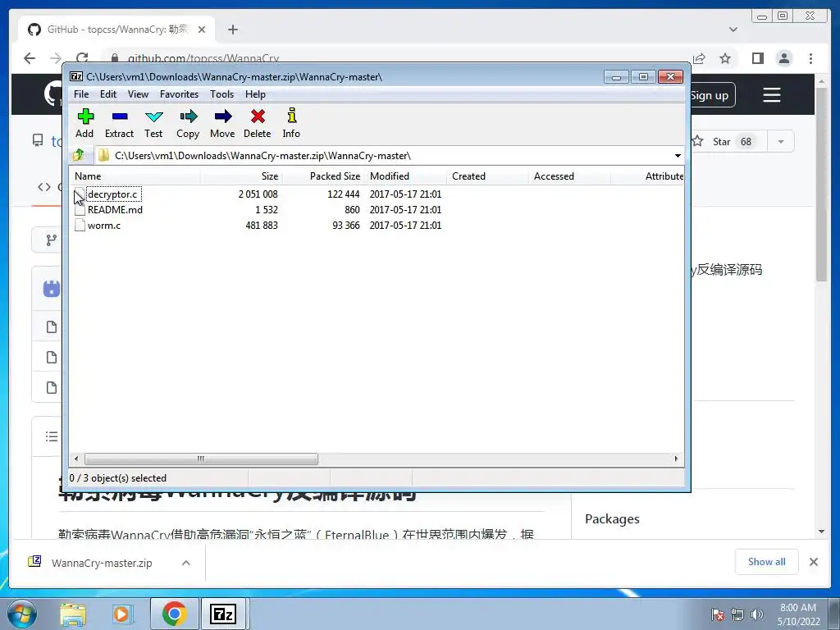Viewport: 840px width, 630px height.
Task: Go up one folder level in 7-Zip
Action: 79,155
